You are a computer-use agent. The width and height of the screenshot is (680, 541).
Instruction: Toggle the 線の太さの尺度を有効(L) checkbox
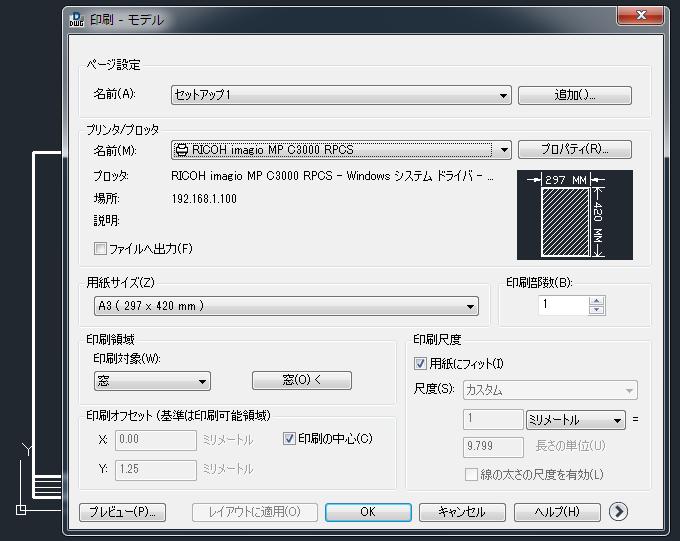[471, 474]
